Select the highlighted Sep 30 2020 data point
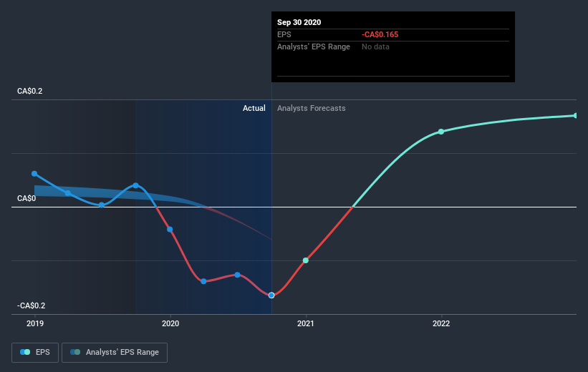The image size is (588, 372). point(271,295)
